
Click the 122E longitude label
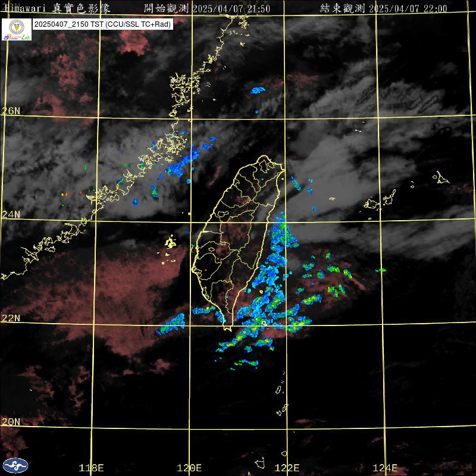287,468
